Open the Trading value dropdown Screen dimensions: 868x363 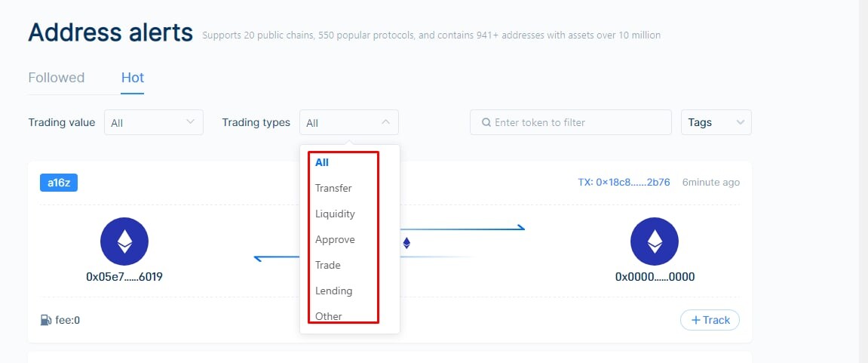(x=153, y=122)
